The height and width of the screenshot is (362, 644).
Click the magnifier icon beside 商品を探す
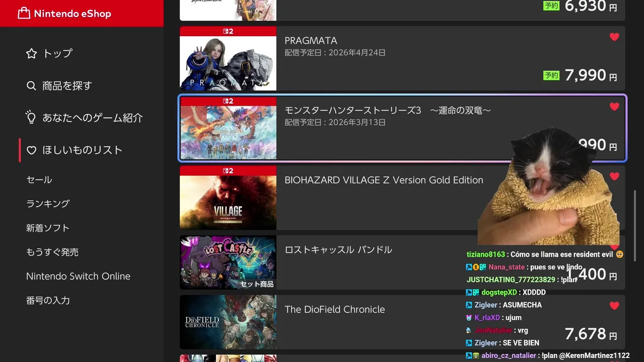pos(31,85)
